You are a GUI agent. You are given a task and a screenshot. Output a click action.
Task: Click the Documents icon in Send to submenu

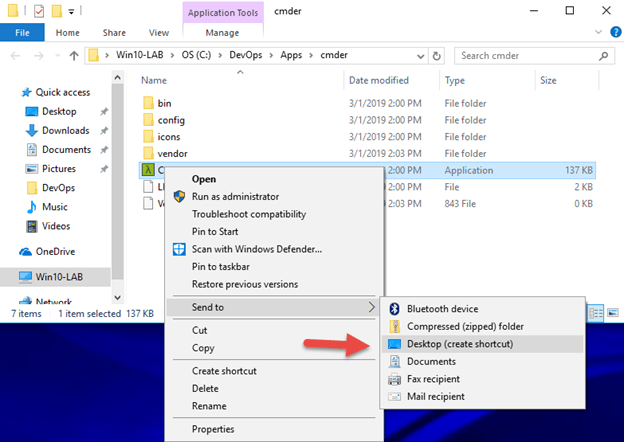(394, 361)
